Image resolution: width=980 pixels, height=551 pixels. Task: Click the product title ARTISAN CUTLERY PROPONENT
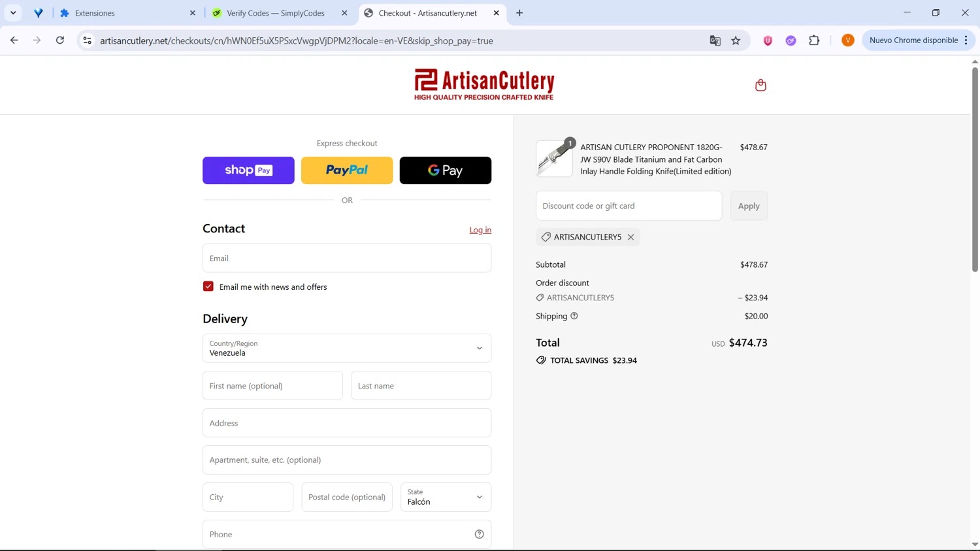pos(656,159)
